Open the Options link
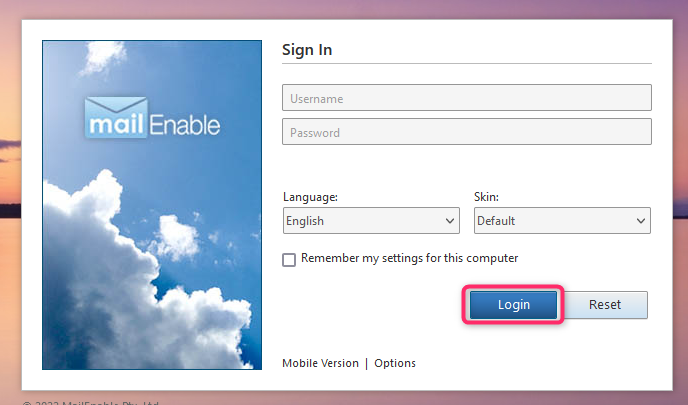This screenshot has height=405, width=688. click(x=395, y=363)
